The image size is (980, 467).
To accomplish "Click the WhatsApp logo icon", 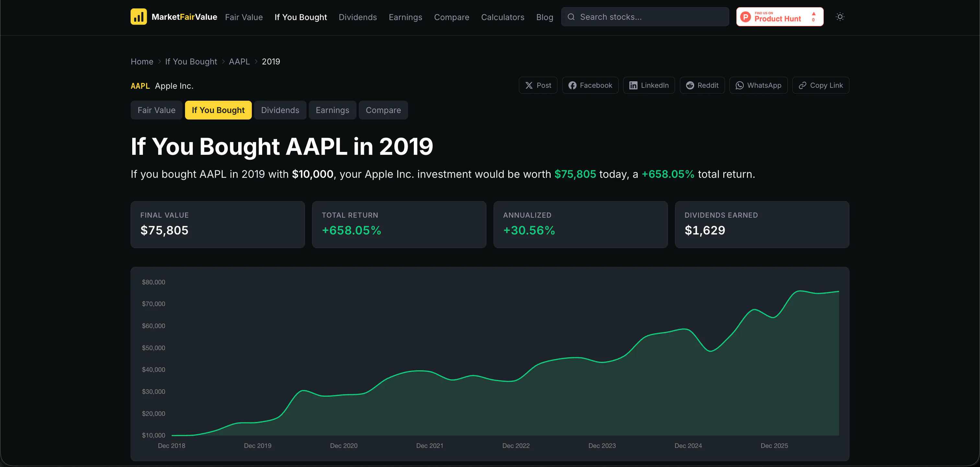I will 740,85.
